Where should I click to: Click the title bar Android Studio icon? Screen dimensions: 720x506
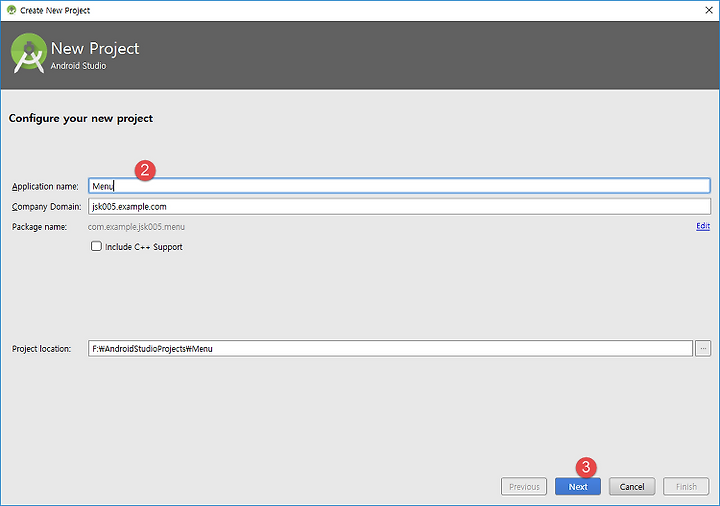click(x=11, y=10)
